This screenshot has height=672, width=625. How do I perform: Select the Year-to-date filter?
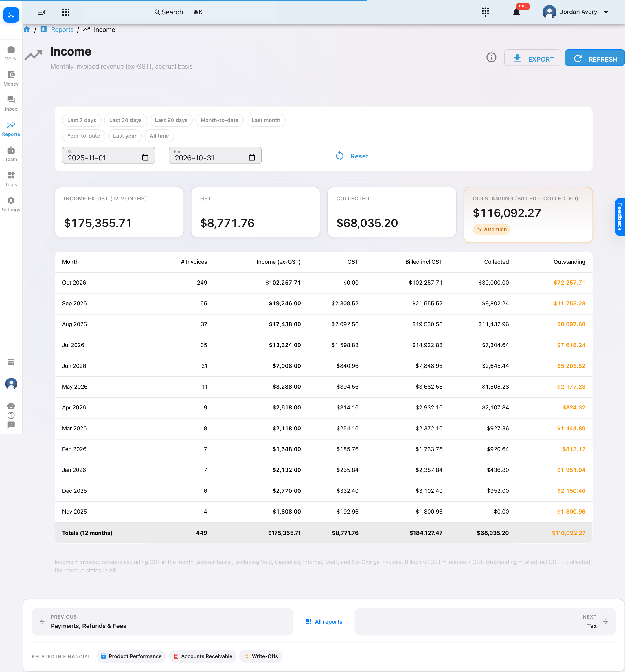click(84, 136)
